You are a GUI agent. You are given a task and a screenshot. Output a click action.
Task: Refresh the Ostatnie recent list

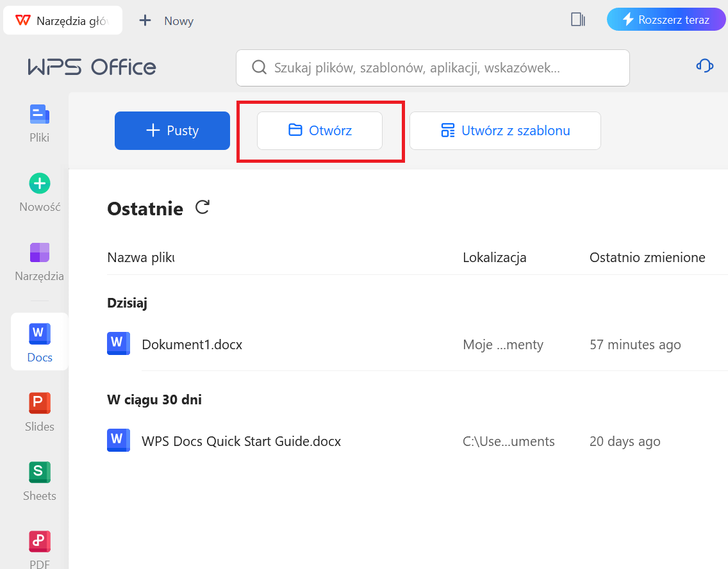tap(202, 207)
